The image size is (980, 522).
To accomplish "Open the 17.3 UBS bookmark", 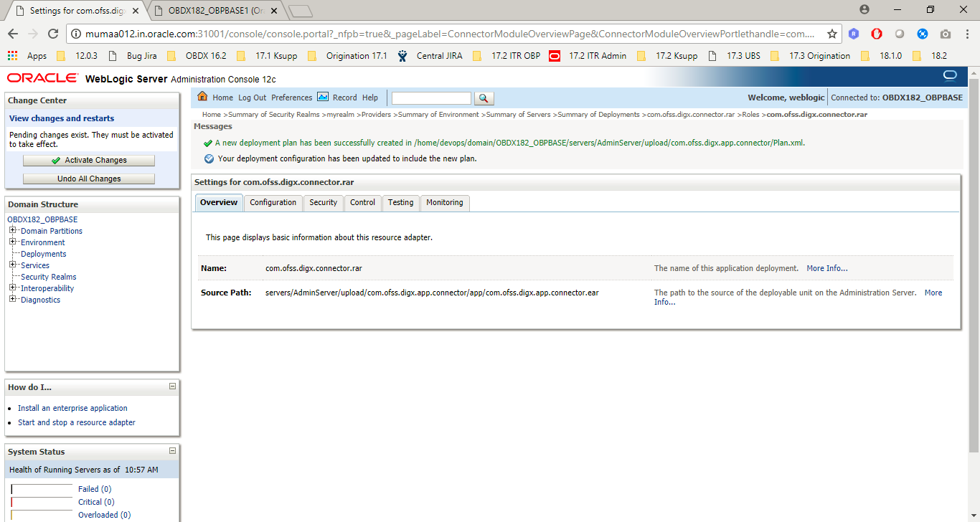I will (734, 56).
